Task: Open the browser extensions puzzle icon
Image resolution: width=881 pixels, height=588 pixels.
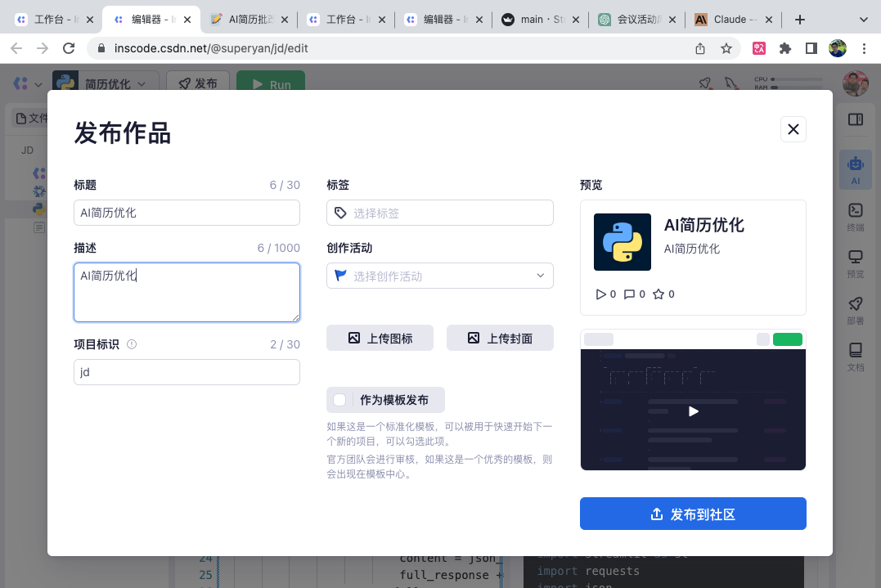Action: pyautogui.click(x=785, y=48)
